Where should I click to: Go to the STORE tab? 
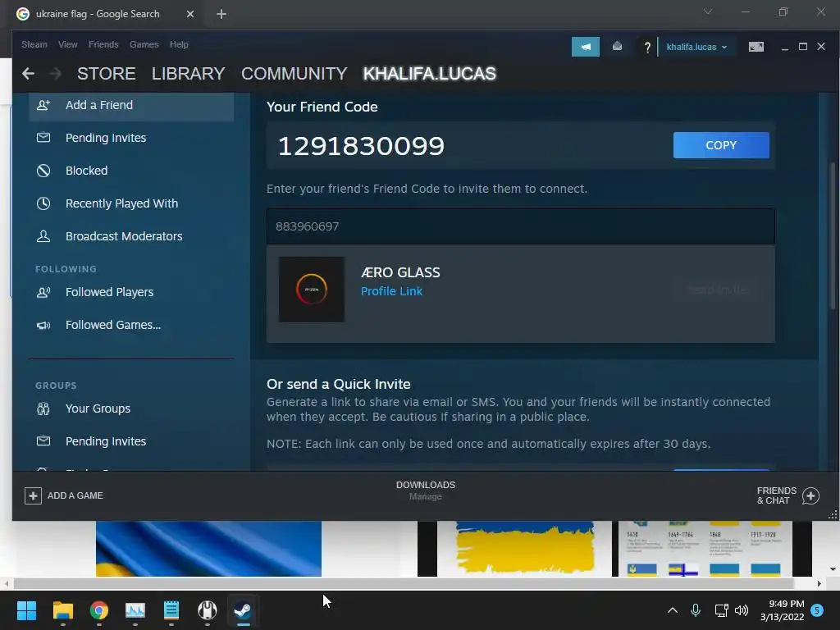pos(106,73)
